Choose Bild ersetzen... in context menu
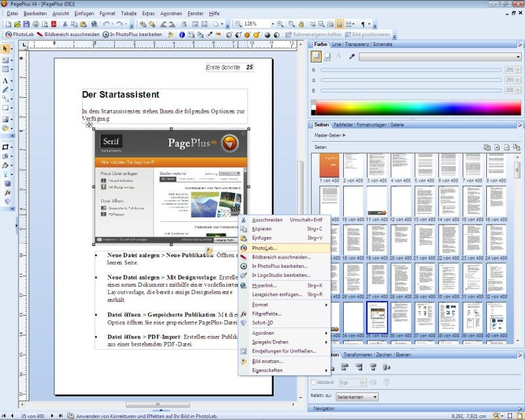This screenshot has width=525, height=420. 284,362
